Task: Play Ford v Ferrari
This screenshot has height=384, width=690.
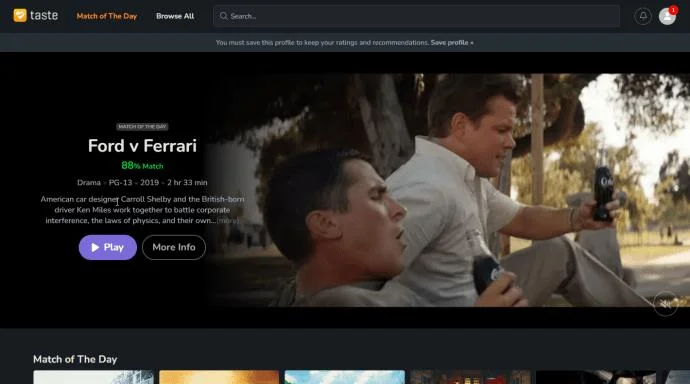Action: pyautogui.click(x=108, y=247)
